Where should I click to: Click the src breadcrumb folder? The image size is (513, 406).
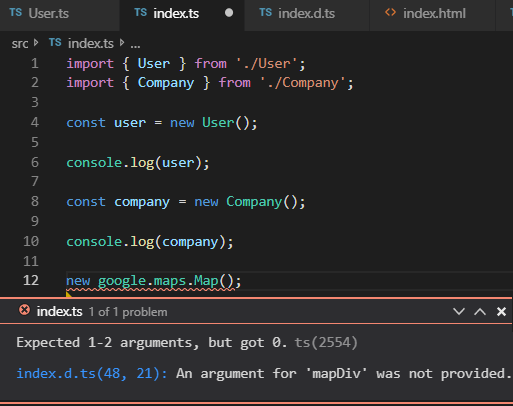(x=20, y=44)
